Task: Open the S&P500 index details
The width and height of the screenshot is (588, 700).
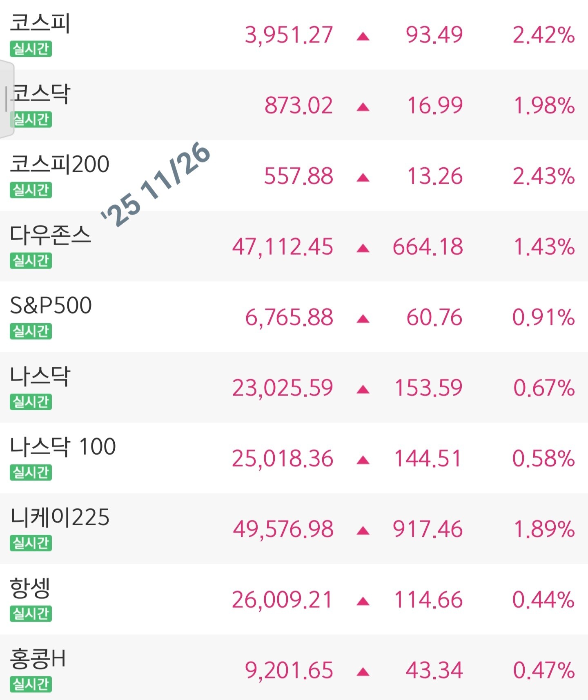Action: pos(51,305)
